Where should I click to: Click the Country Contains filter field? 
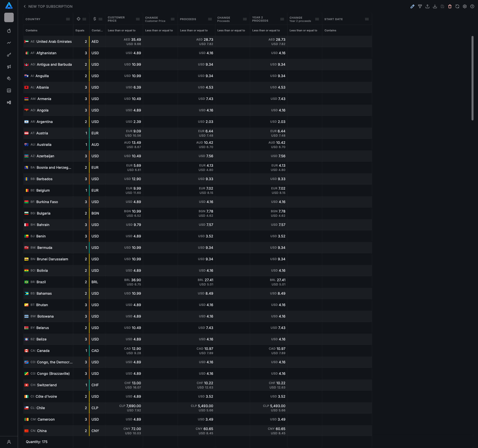point(48,30)
